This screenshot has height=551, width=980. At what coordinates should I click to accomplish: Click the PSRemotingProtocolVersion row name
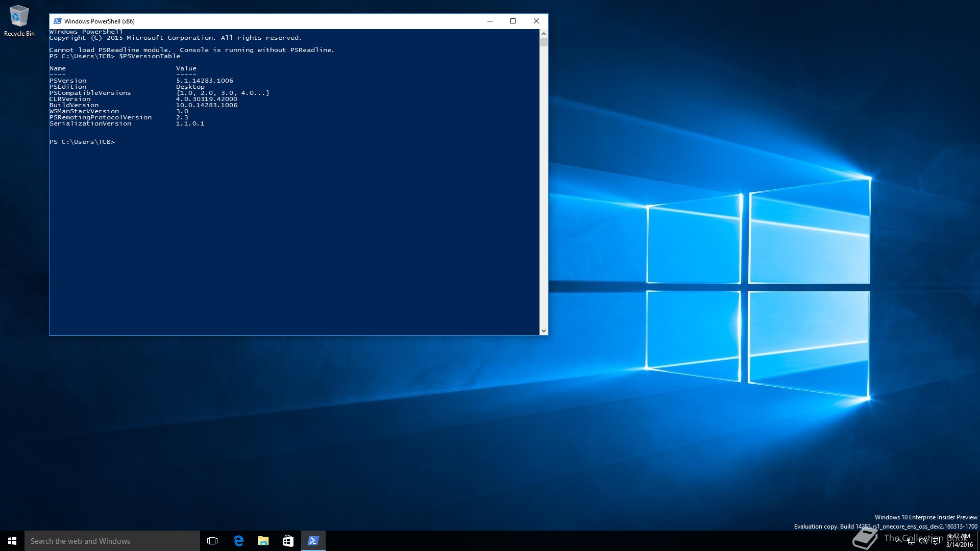pos(101,117)
